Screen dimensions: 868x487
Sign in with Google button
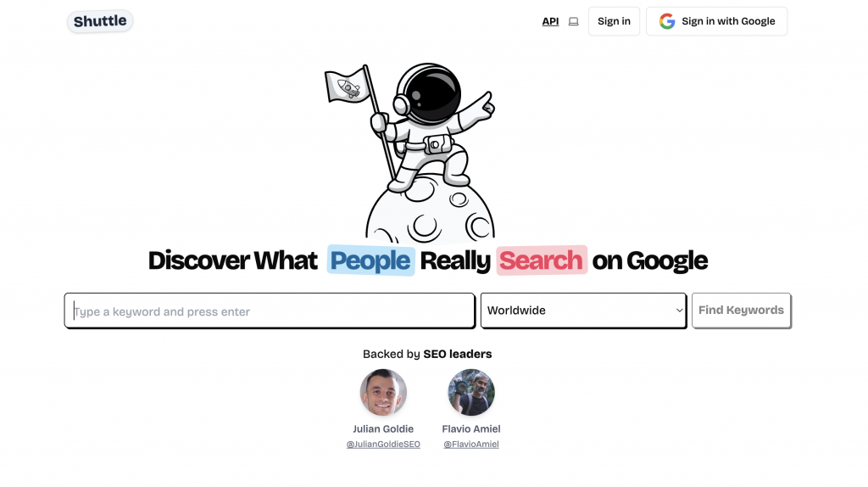click(717, 21)
